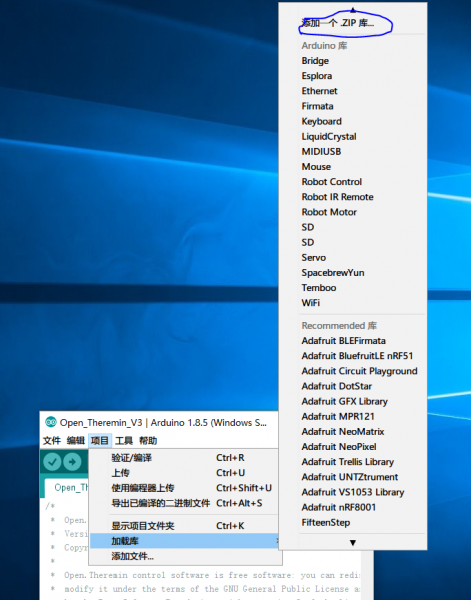
Task: Click the Arduino logo in title bar
Action: tap(51, 422)
